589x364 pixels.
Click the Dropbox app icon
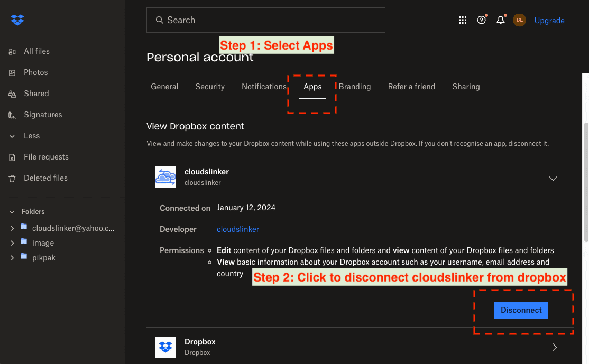(x=165, y=347)
